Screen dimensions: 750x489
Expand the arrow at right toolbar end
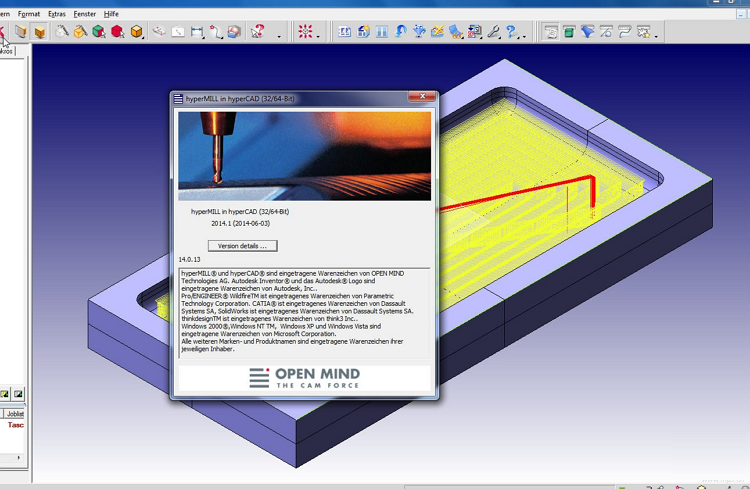pyautogui.click(x=656, y=36)
